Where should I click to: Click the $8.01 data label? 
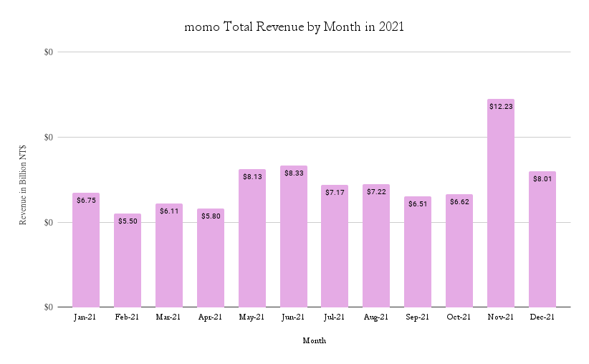pyautogui.click(x=542, y=179)
